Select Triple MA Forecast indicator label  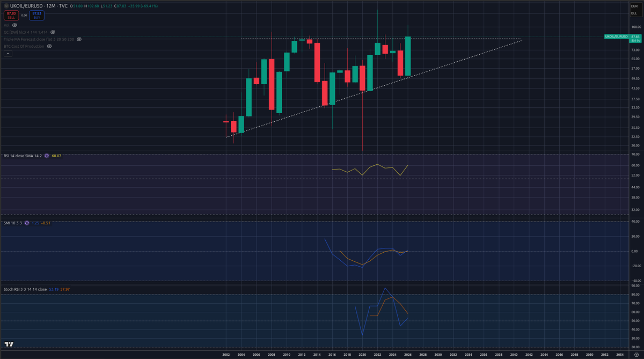(x=39, y=39)
